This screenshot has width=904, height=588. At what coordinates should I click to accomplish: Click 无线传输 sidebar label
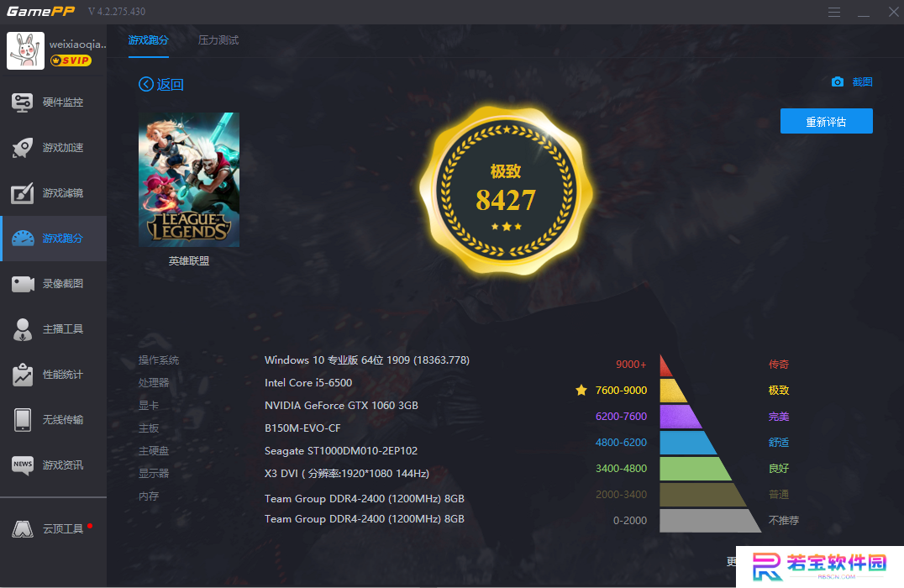click(63, 420)
